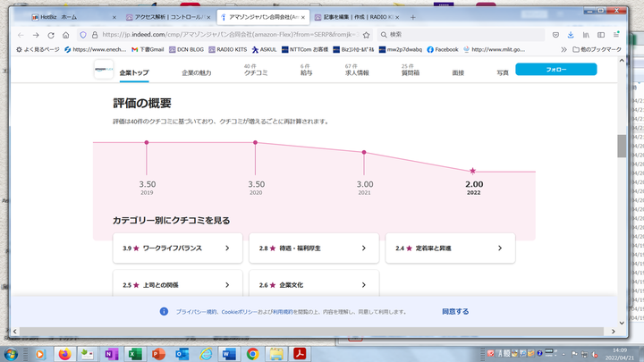This screenshot has height=362, width=644.
Task: Expand the ワークライフバランス category card
Action: point(177,248)
